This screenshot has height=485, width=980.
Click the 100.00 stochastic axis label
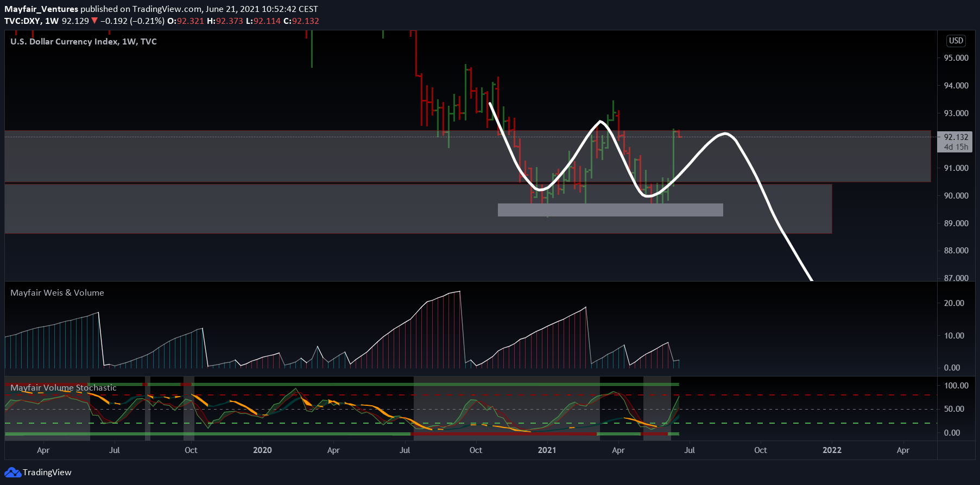[956, 386]
